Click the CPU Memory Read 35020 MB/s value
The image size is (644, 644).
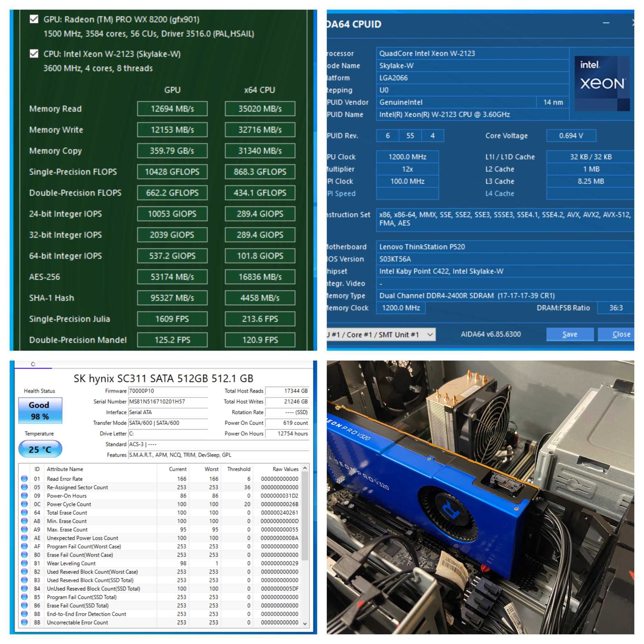[260, 109]
